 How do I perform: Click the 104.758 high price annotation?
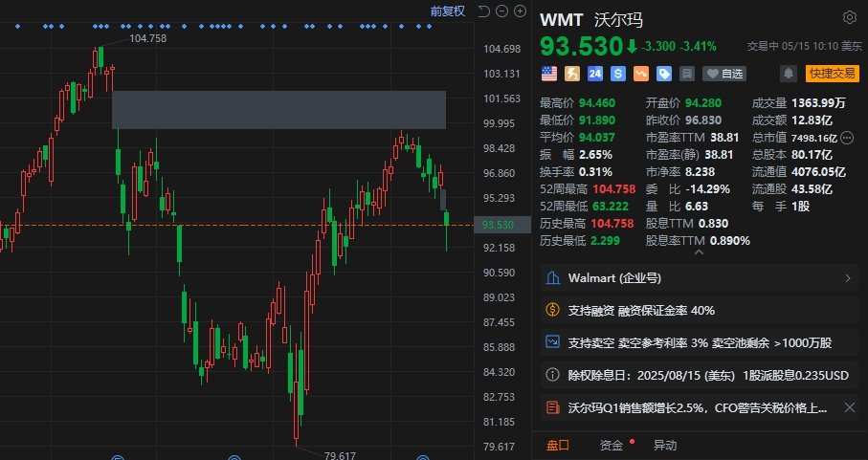[147, 38]
